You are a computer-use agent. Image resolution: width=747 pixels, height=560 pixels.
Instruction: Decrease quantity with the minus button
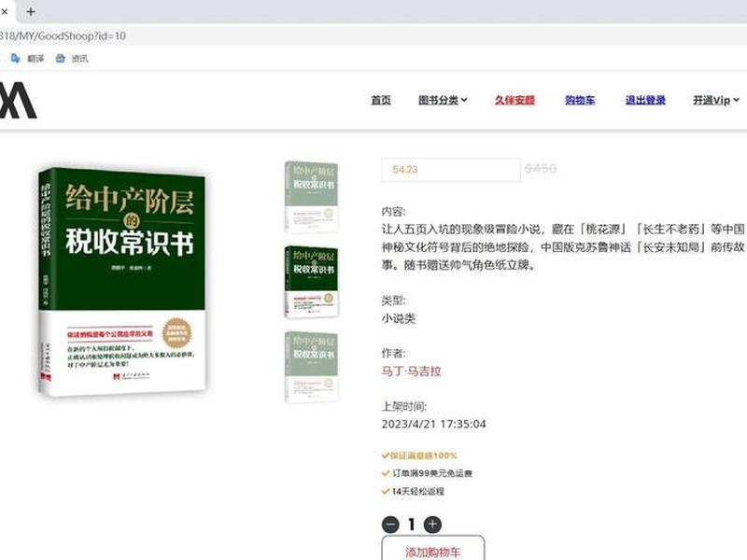click(x=390, y=525)
